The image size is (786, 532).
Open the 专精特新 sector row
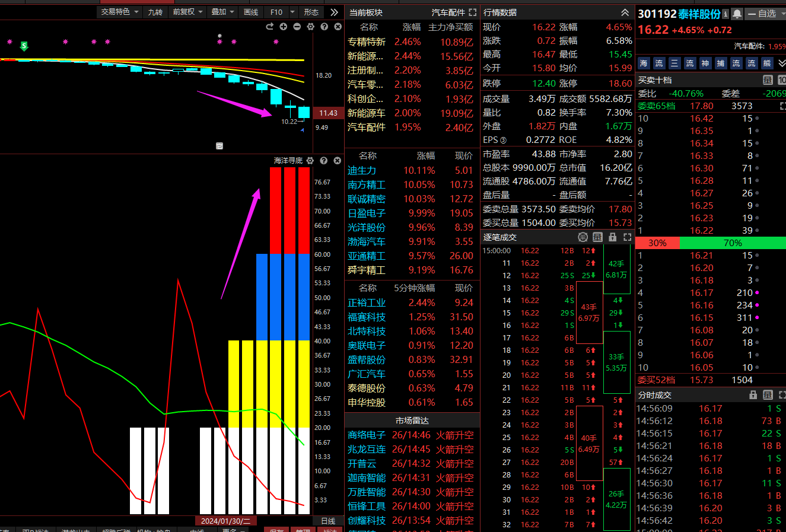412,42
